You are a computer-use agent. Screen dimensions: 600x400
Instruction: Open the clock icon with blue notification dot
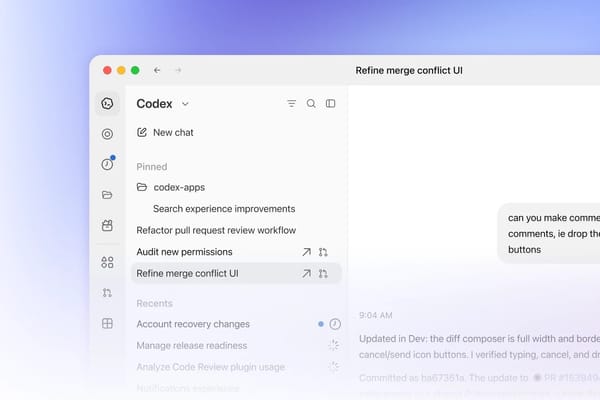point(108,164)
